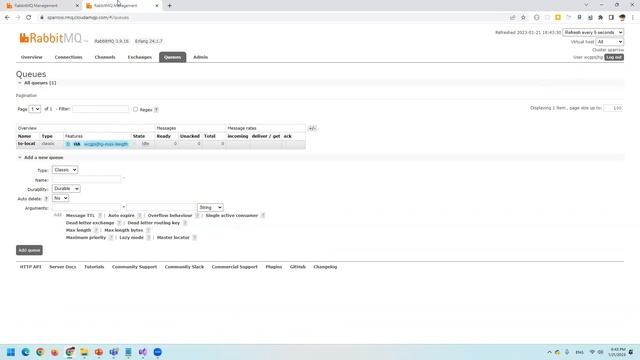
Task: Open the Overview tab
Action: 31,57
